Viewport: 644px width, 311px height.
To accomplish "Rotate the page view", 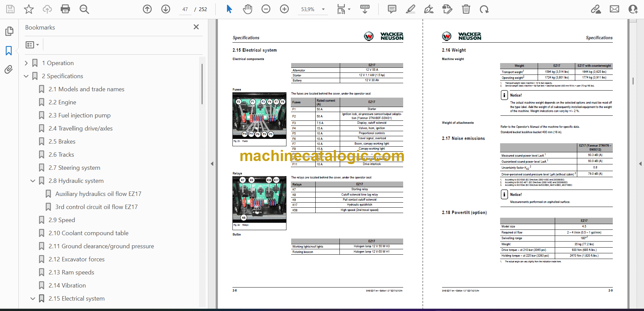I will point(484,9).
